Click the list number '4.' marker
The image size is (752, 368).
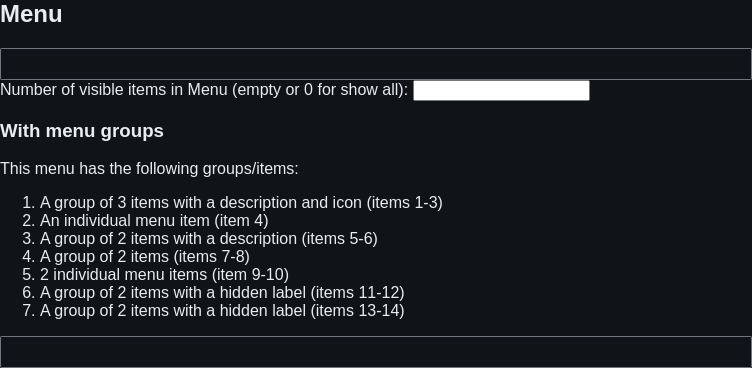(29, 257)
